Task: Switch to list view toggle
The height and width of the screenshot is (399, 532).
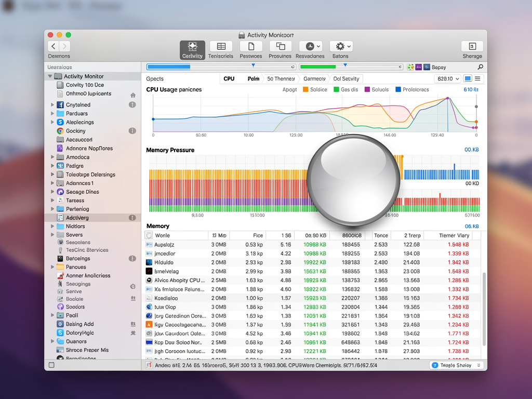Action: [477, 79]
